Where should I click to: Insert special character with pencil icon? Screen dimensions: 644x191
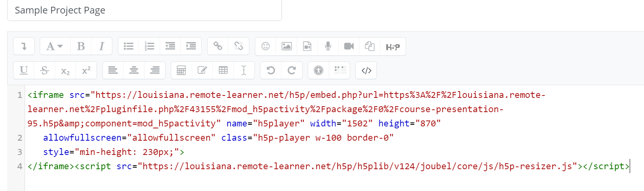[202, 71]
